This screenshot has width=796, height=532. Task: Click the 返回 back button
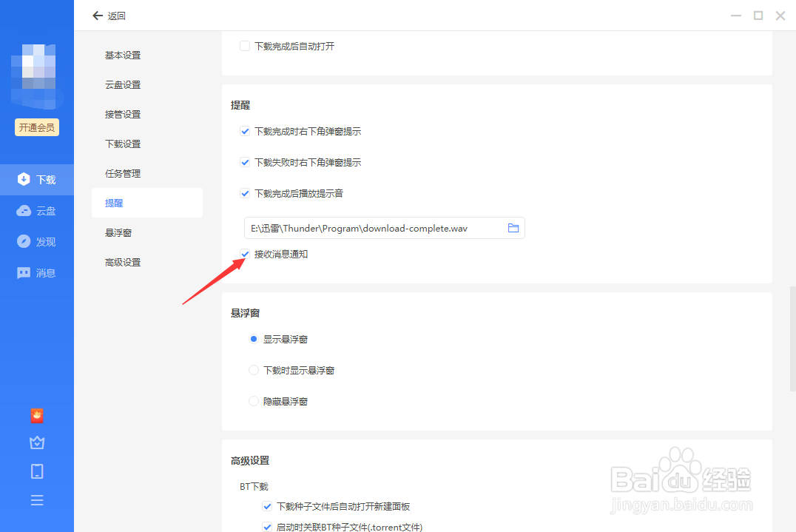coord(109,15)
